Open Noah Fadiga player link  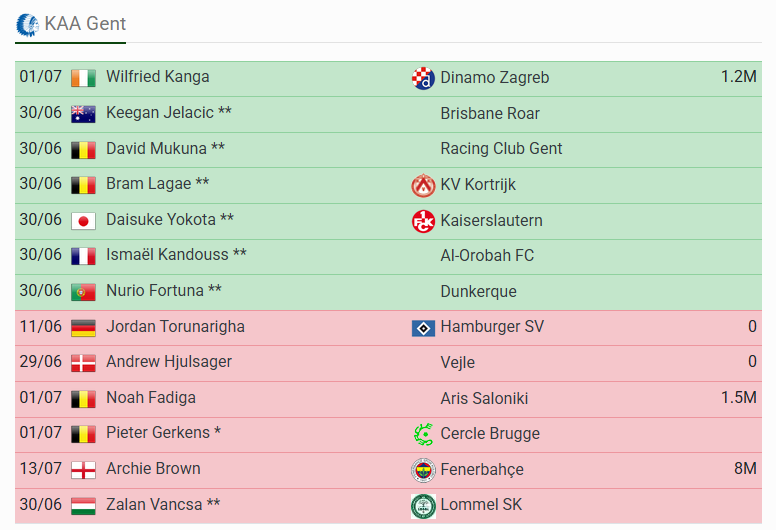(x=151, y=397)
